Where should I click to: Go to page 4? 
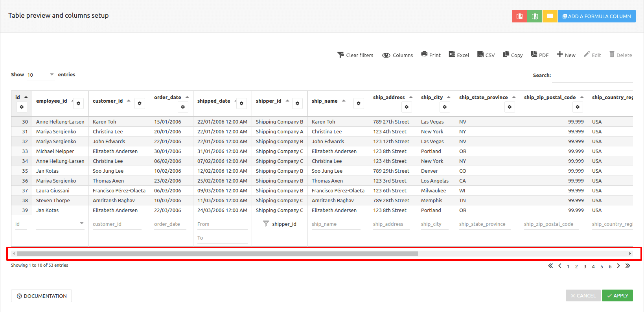point(593,266)
